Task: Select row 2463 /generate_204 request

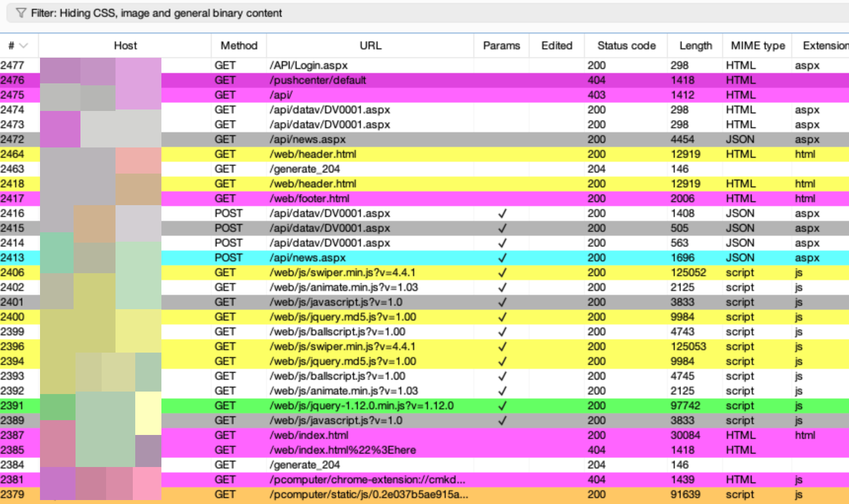Action: [x=305, y=169]
